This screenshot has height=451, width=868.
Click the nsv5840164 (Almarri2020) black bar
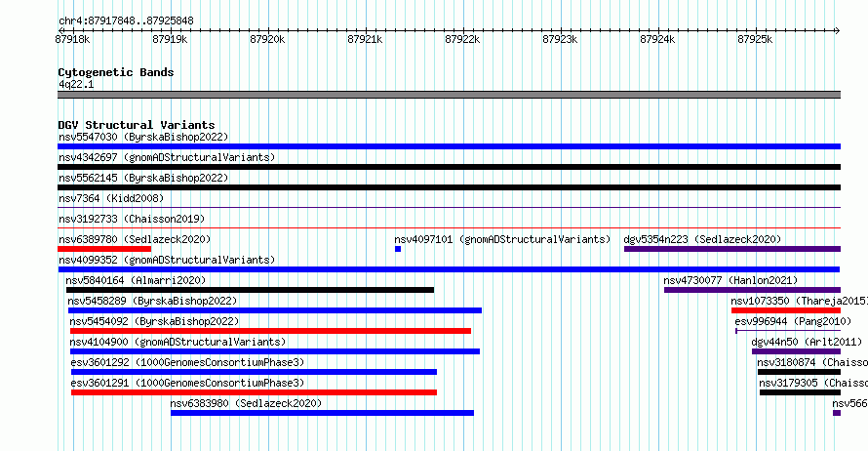click(251, 290)
